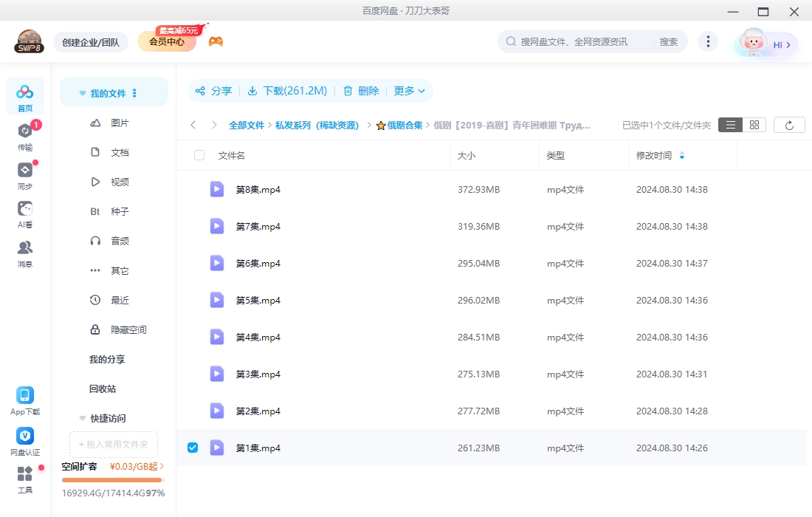Click the game controller icon

pos(216,41)
